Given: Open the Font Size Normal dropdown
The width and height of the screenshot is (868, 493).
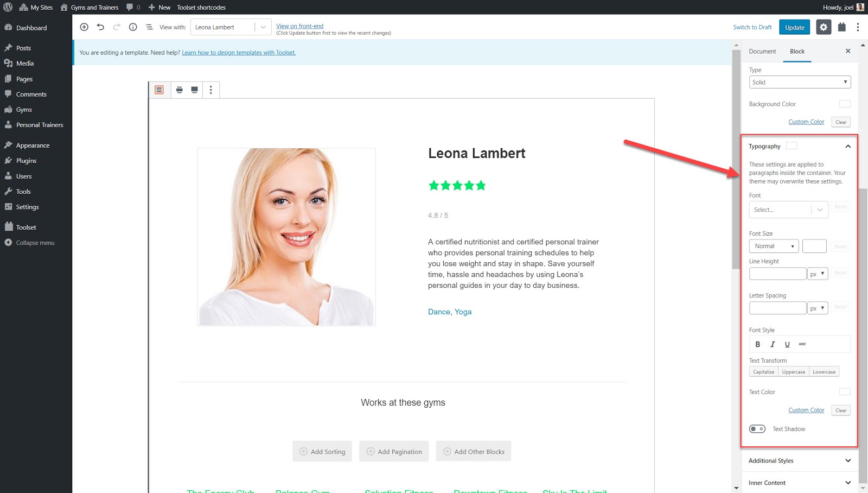Looking at the screenshot, I should coord(774,246).
